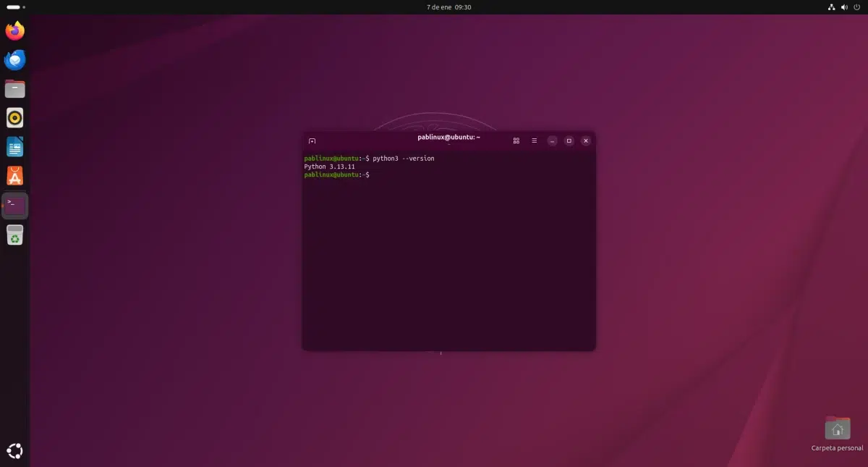Open Ubuntu Software from the dock
This screenshot has height=467, width=868.
(x=14, y=175)
